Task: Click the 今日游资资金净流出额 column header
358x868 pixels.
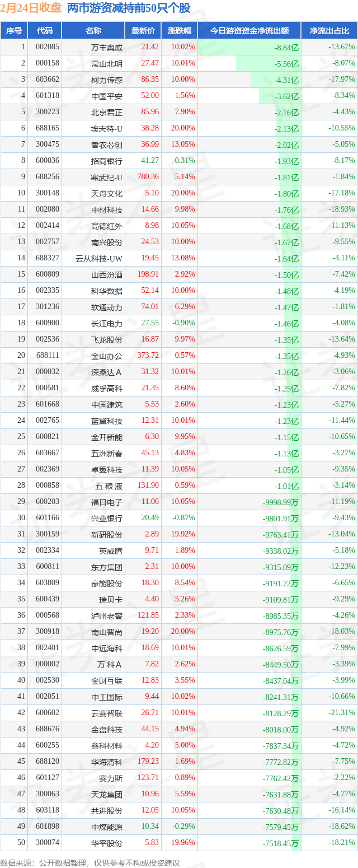Action: pos(249,31)
